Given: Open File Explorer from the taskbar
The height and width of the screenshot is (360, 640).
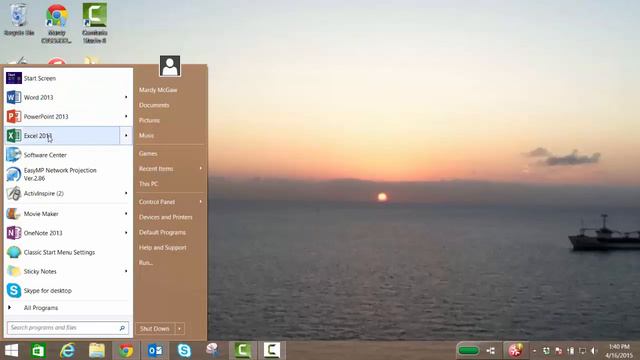Looking at the screenshot, I should click(97, 351).
